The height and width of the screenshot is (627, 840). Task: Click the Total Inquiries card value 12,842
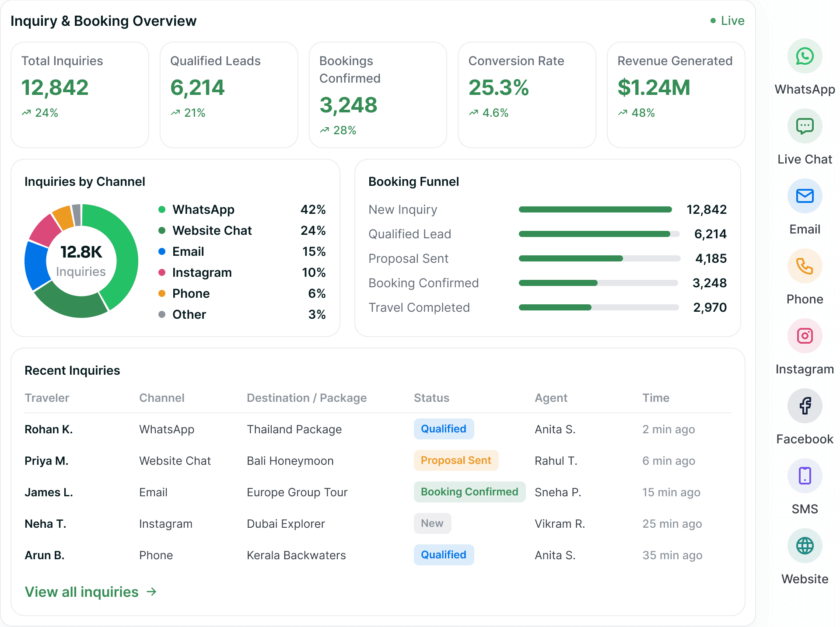click(55, 87)
